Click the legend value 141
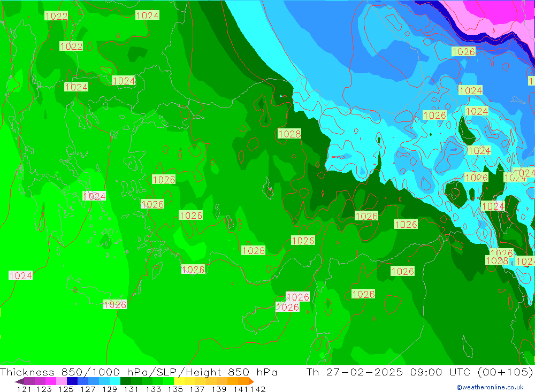The height and width of the screenshot is (392, 535). pyautogui.click(x=241, y=389)
